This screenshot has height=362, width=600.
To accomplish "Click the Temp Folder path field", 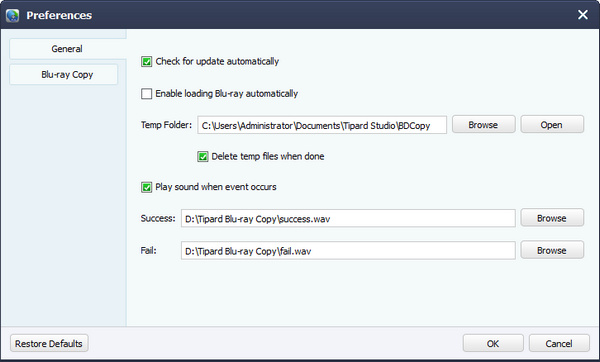I will [322, 125].
